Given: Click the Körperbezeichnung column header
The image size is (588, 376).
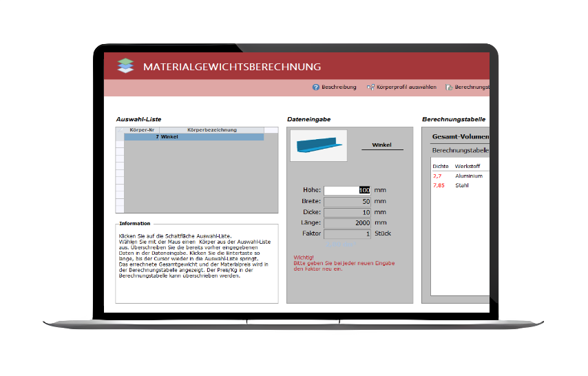Looking at the screenshot, I should [x=212, y=129].
